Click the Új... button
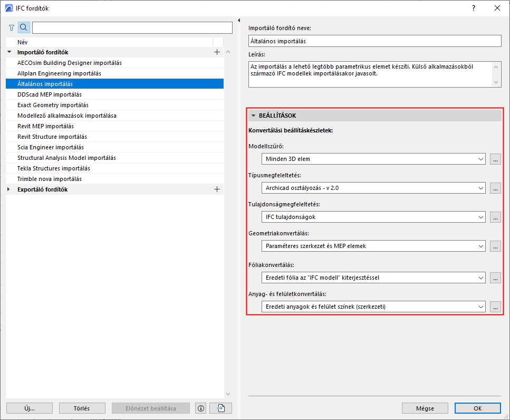Screen dimensions: 510x420 click(30, 408)
